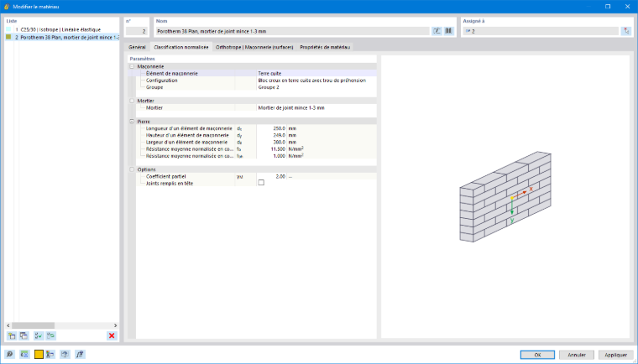Click the Assigné à field showing 2
Image resolution: width=638 pixels, height=364 pixels.
(x=541, y=31)
